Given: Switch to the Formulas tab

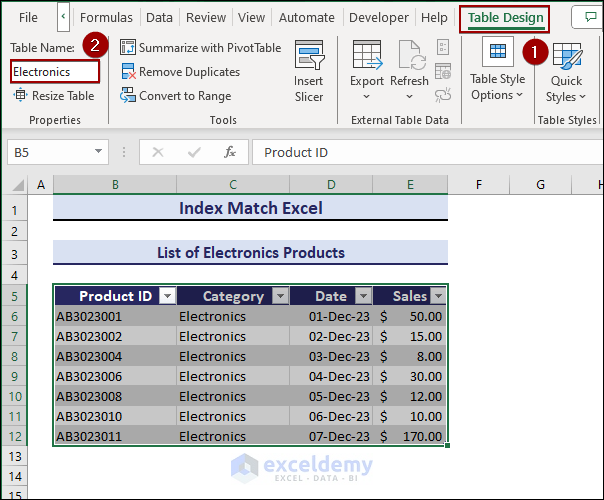Looking at the screenshot, I should (106, 18).
